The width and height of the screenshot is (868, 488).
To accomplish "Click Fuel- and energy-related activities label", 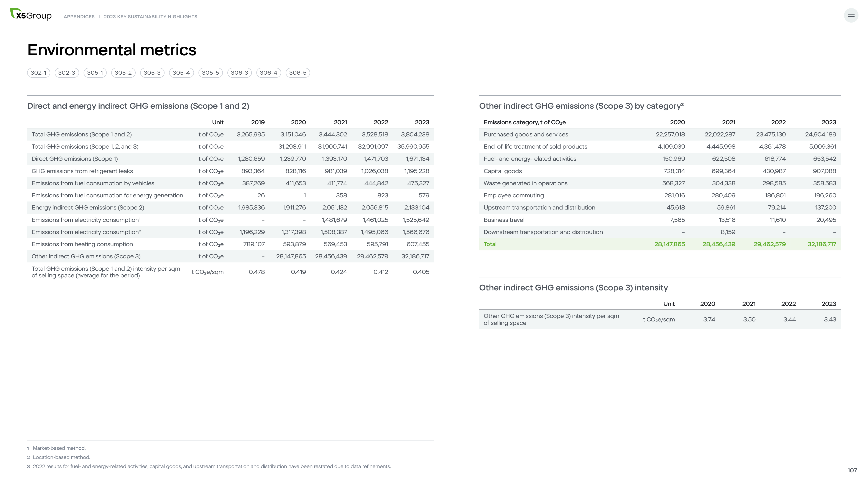I will tap(530, 159).
